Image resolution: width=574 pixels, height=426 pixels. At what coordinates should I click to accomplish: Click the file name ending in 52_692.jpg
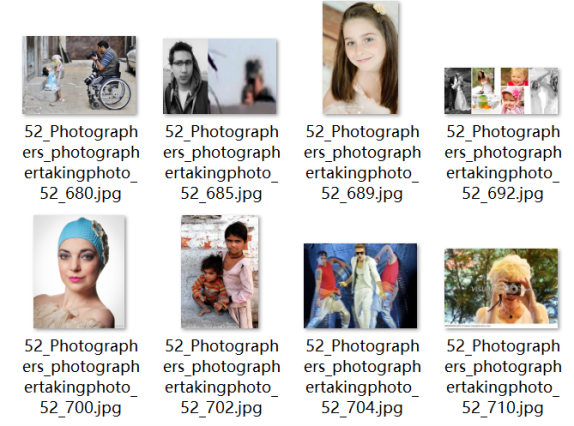click(x=503, y=162)
